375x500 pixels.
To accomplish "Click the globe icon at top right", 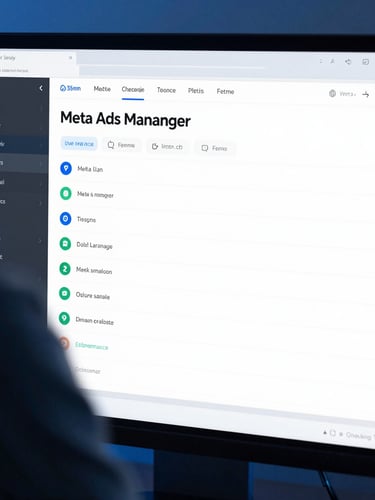I will click(x=332, y=94).
